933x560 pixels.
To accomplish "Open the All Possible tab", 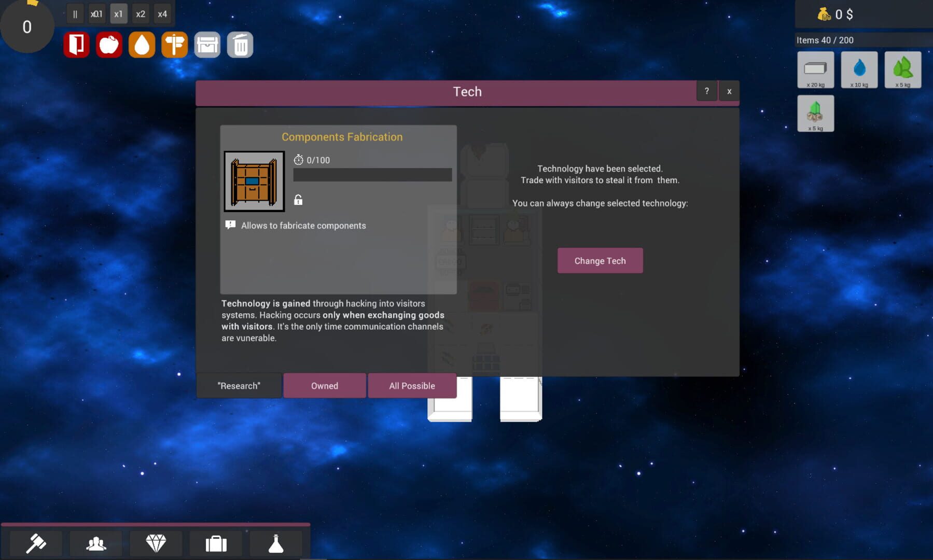I will point(412,385).
